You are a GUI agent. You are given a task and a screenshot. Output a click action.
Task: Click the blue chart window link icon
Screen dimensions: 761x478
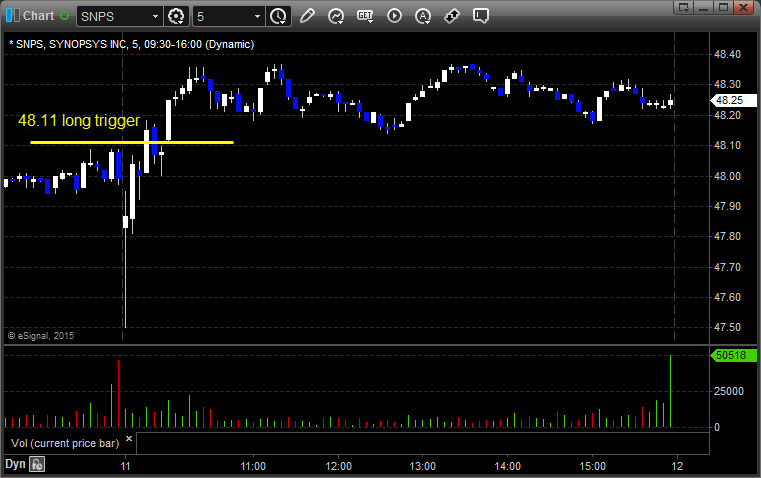coord(13,16)
